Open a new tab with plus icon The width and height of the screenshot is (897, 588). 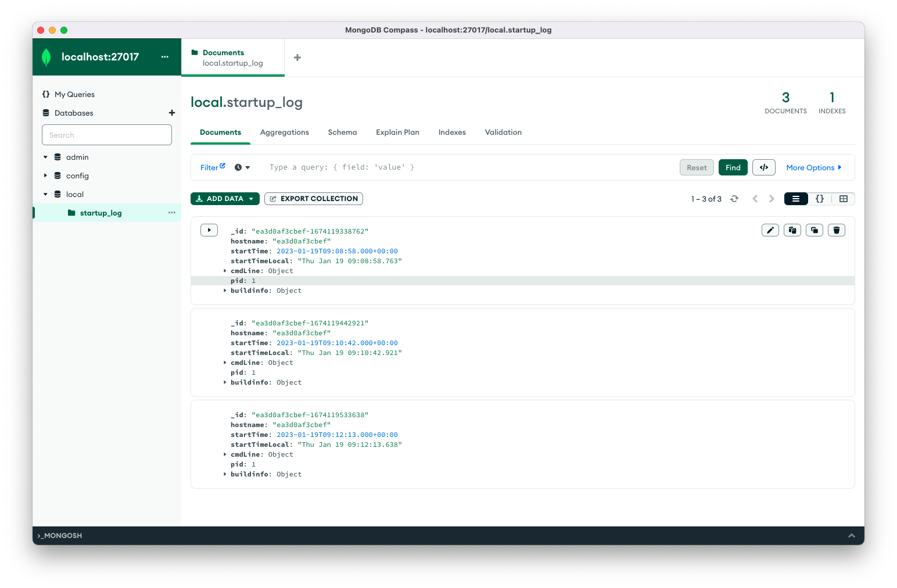point(297,58)
